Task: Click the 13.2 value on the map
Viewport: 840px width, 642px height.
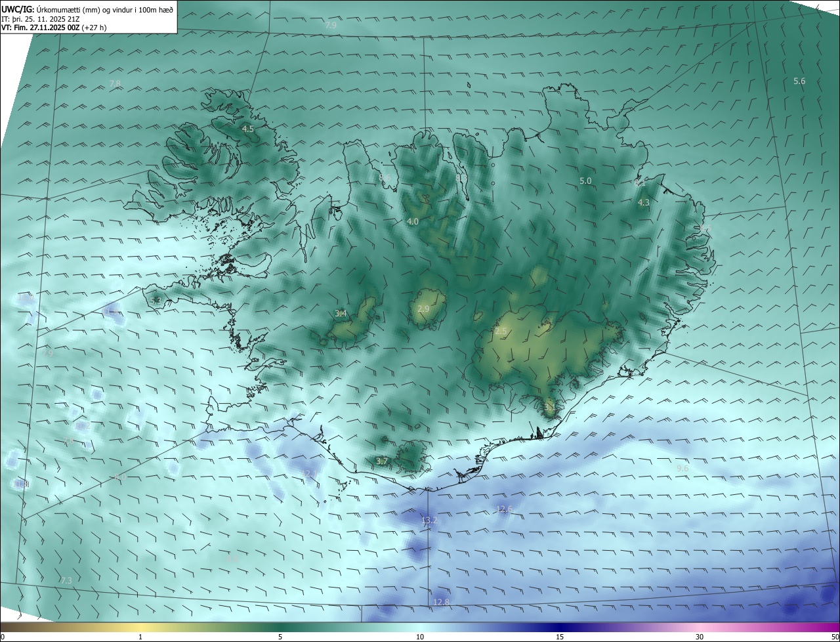Action: tap(429, 521)
